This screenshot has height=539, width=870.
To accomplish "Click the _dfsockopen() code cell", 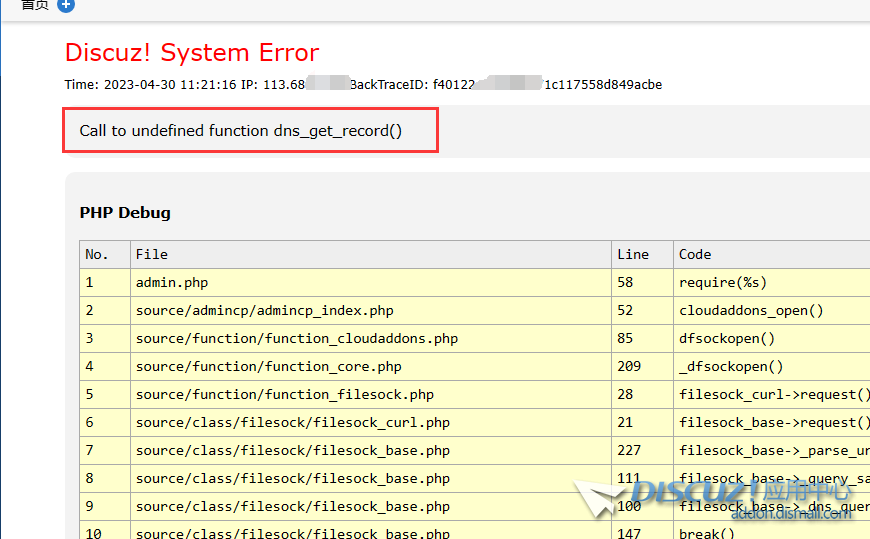I will [x=731, y=366].
